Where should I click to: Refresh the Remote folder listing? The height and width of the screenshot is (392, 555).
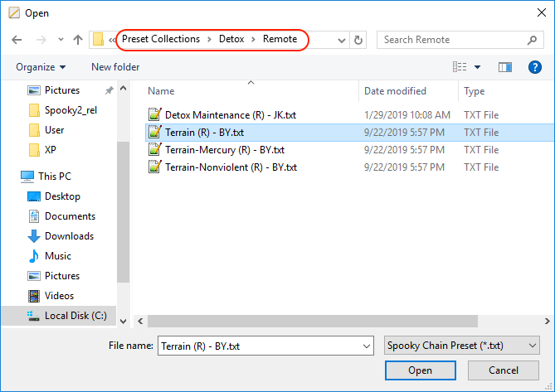coord(358,40)
